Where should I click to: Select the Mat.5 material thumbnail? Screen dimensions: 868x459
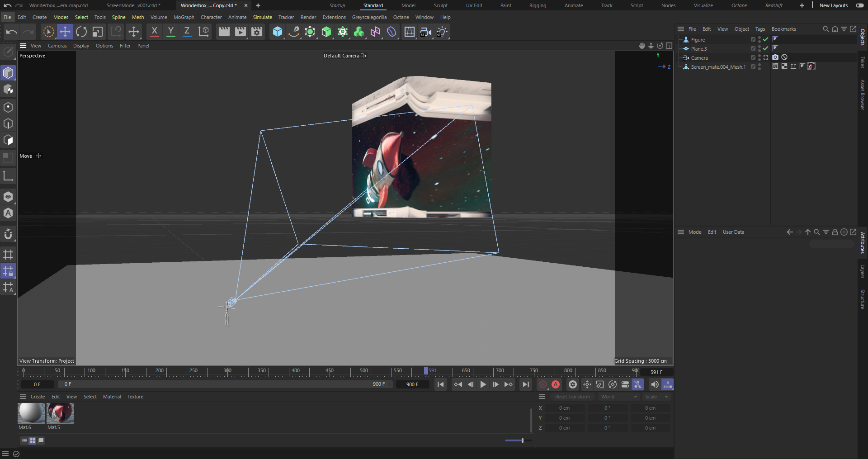(x=60, y=413)
